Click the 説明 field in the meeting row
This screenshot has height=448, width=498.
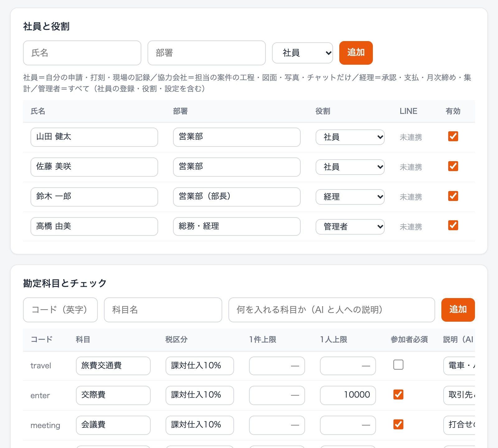(x=459, y=425)
